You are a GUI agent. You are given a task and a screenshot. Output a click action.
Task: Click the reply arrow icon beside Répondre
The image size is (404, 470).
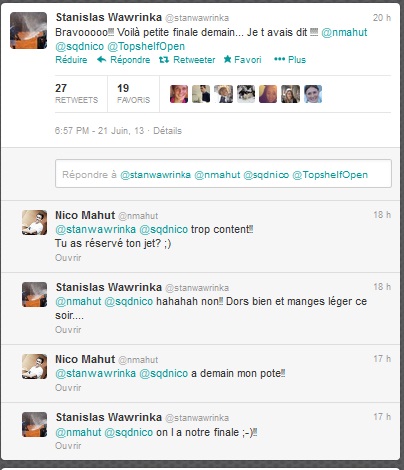101,59
